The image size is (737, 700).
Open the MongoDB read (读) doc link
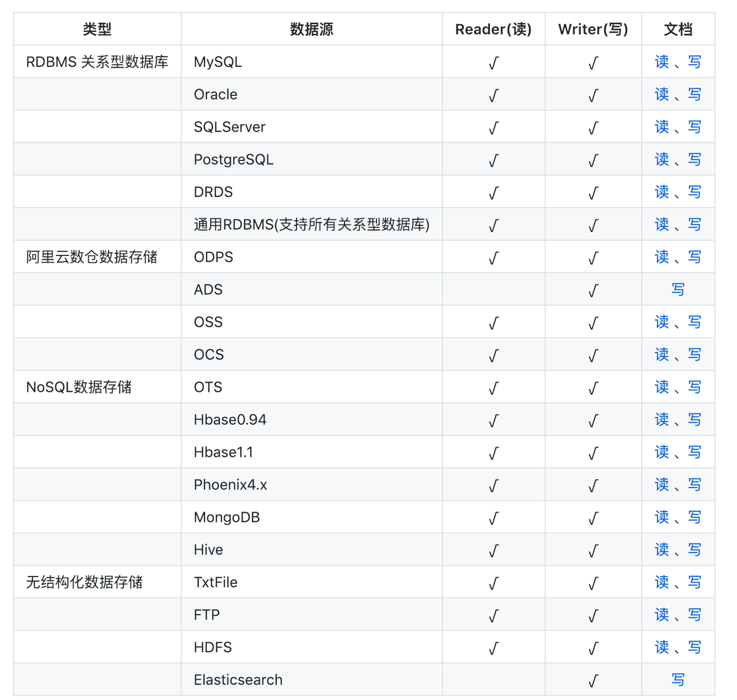(661, 518)
